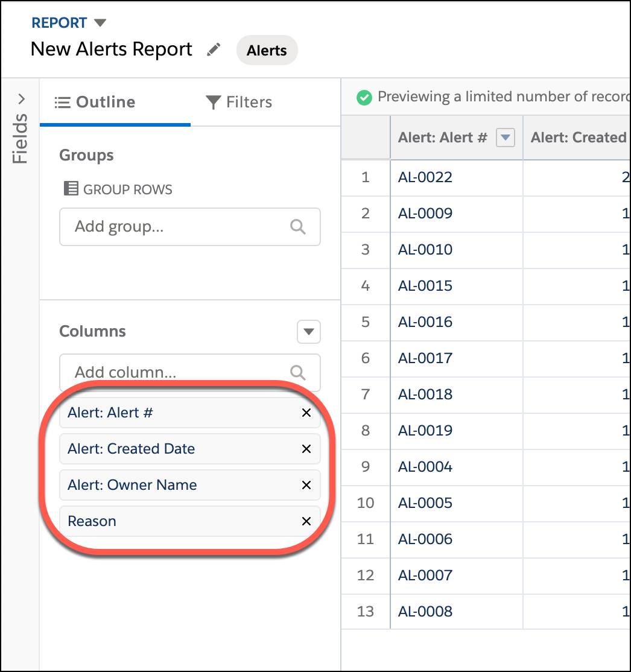Screen dimensions: 631x672
Task: Remove the Alert: Alert # column
Action: pyautogui.click(x=306, y=413)
